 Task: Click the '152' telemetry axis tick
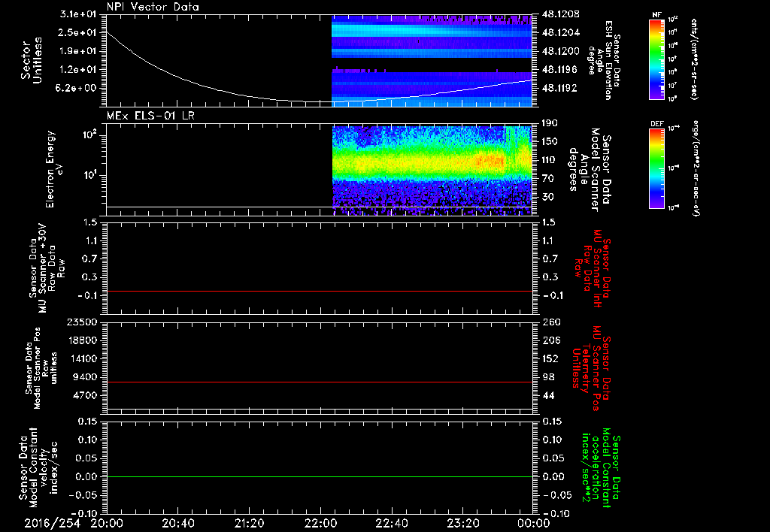pyautogui.click(x=550, y=358)
